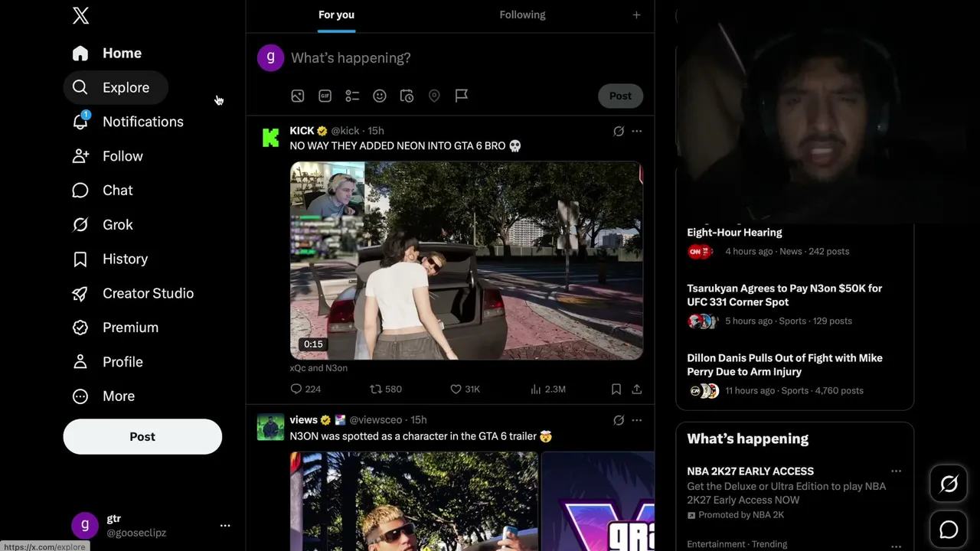Open first image in views post
The width and height of the screenshot is (980, 551).
[414, 501]
